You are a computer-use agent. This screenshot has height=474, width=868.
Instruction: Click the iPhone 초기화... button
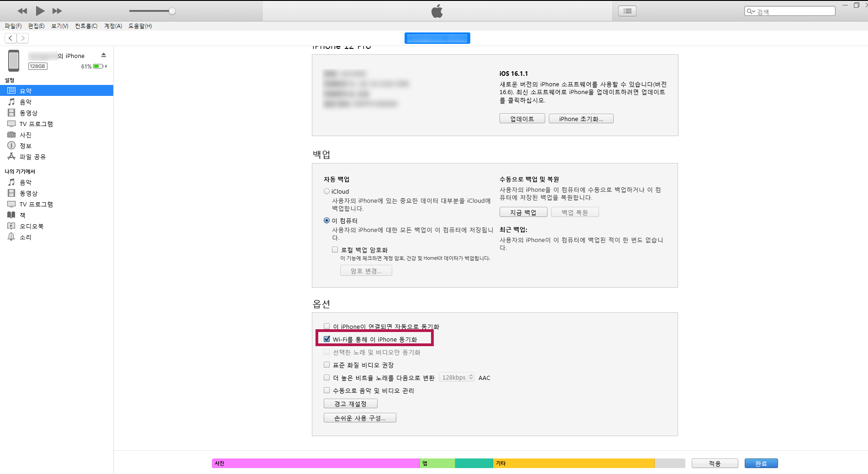(x=581, y=119)
